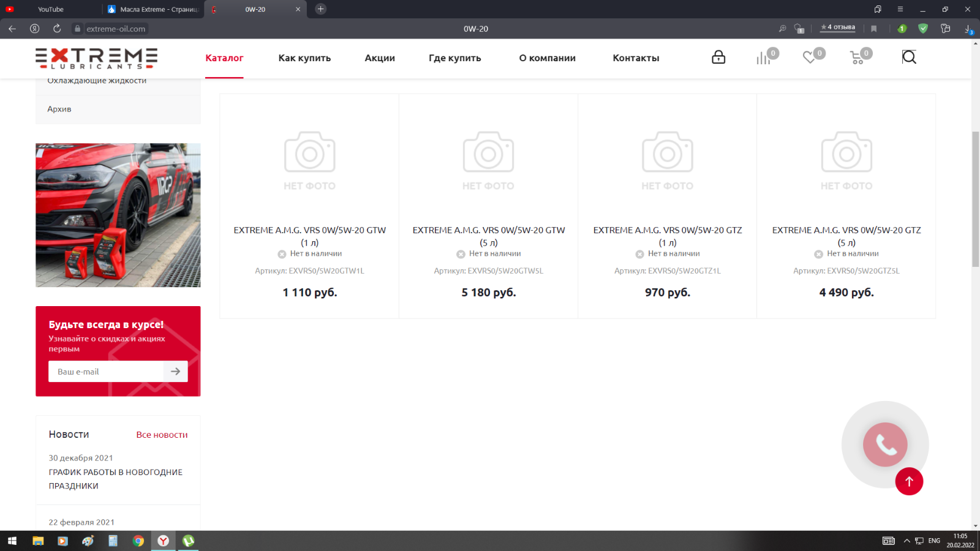
Task: Submit email with the arrow button
Action: (x=176, y=372)
